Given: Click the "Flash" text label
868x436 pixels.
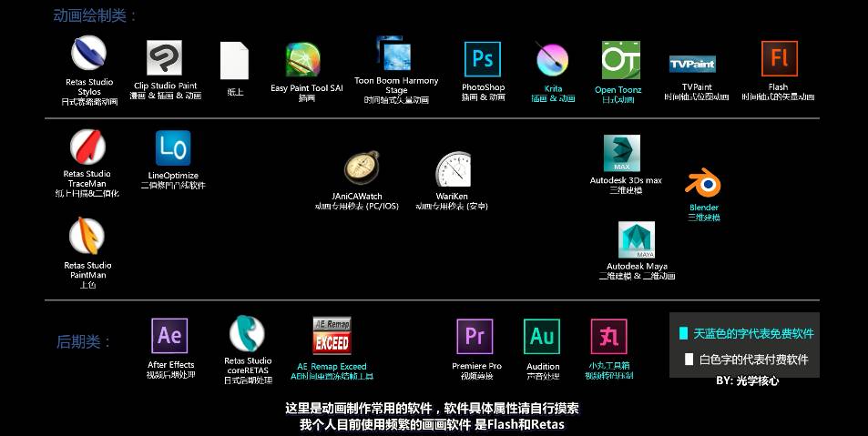Looking at the screenshot, I should pos(778,86).
